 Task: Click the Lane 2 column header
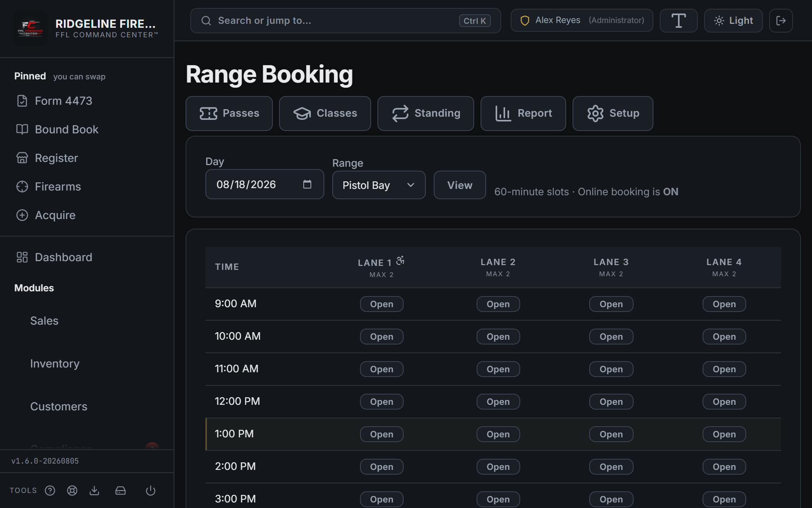[498, 267]
